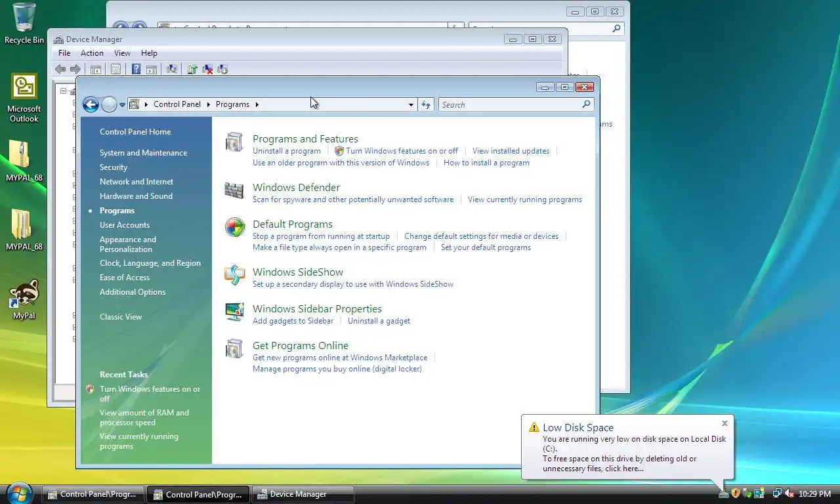Click View installed updates link
The height and width of the screenshot is (504, 840).
(511, 151)
